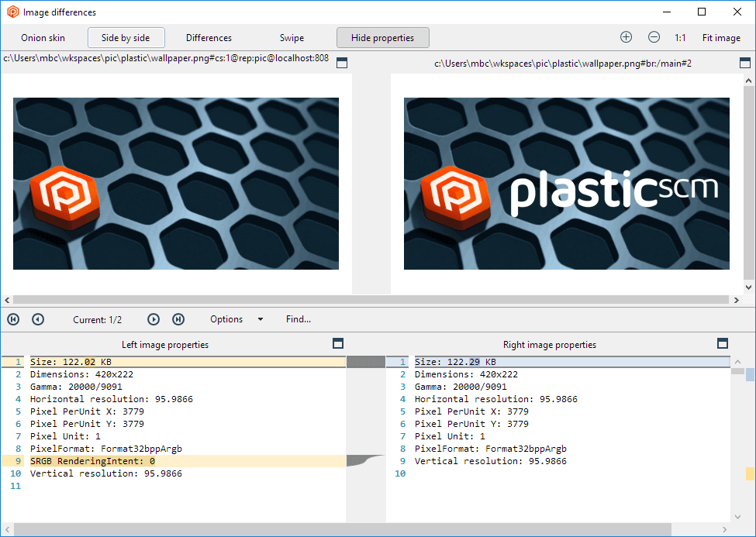Click image area horizontal scrollbar
The height and width of the screenshot is (537, 756).
click(371, 300)
